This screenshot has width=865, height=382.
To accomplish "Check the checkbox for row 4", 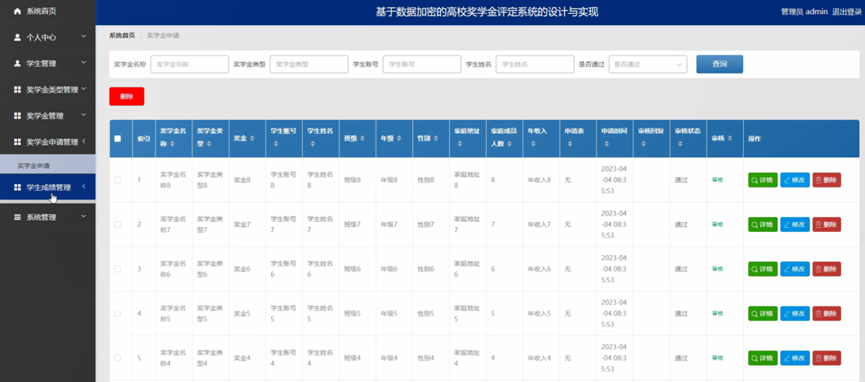I will [x=118, y=314].
